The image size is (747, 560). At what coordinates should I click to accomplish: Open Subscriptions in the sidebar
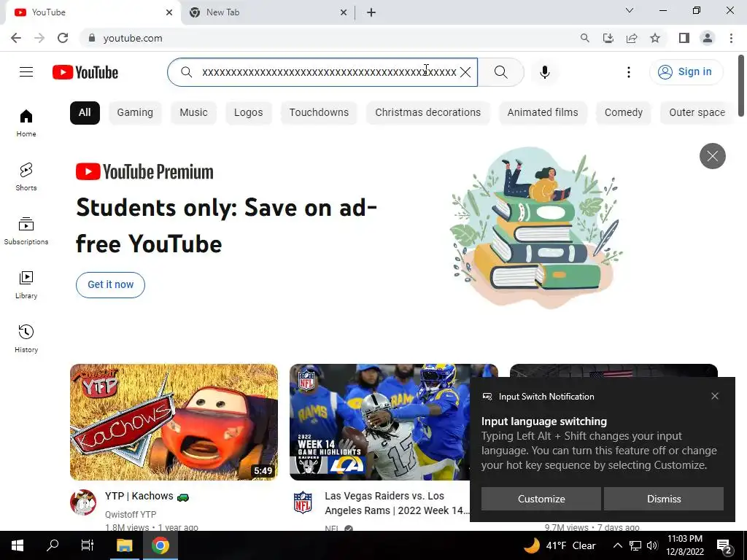coord(26,231)
